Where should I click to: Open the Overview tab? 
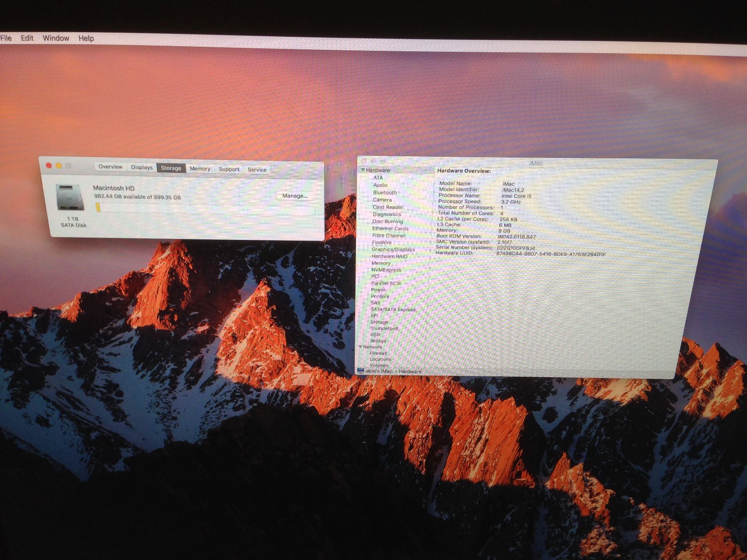pyautogui.click(x=110, y=167)
